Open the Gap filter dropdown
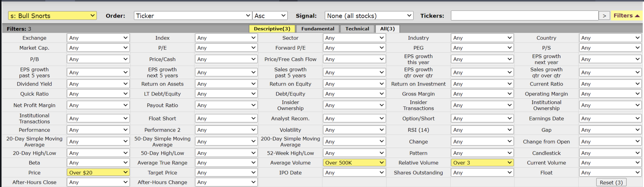 610,130
